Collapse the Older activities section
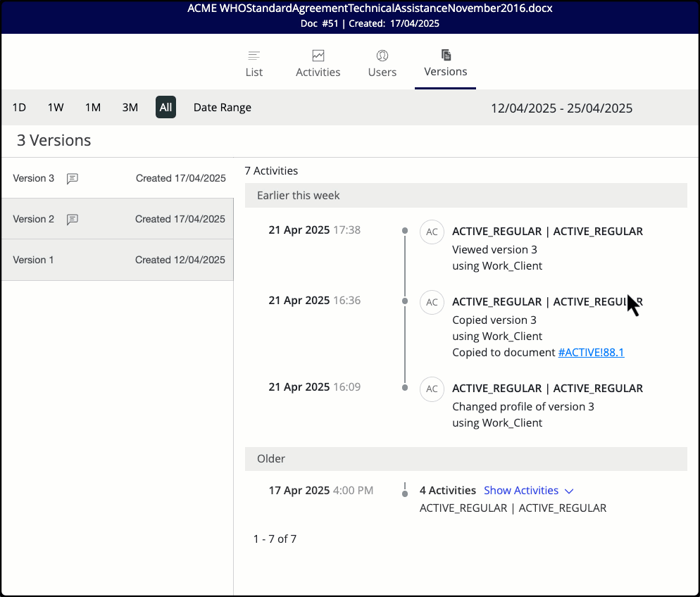700x597 pixels. click(466, 458)
